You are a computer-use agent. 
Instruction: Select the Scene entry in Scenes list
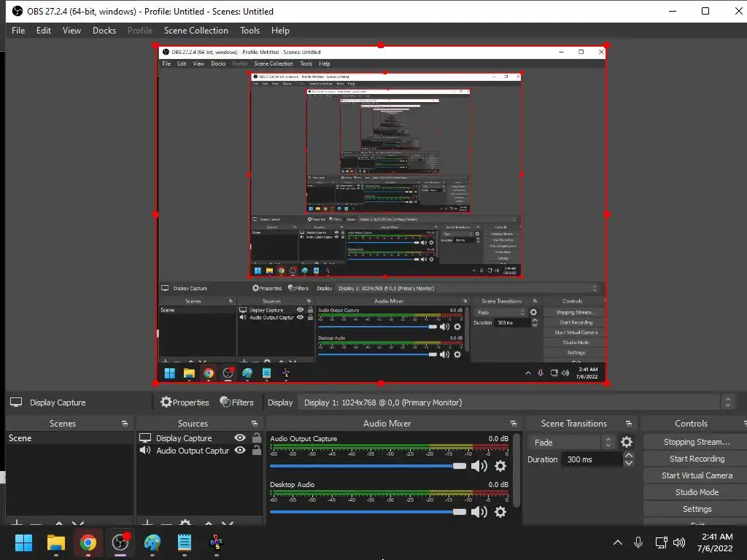[69, 438]
